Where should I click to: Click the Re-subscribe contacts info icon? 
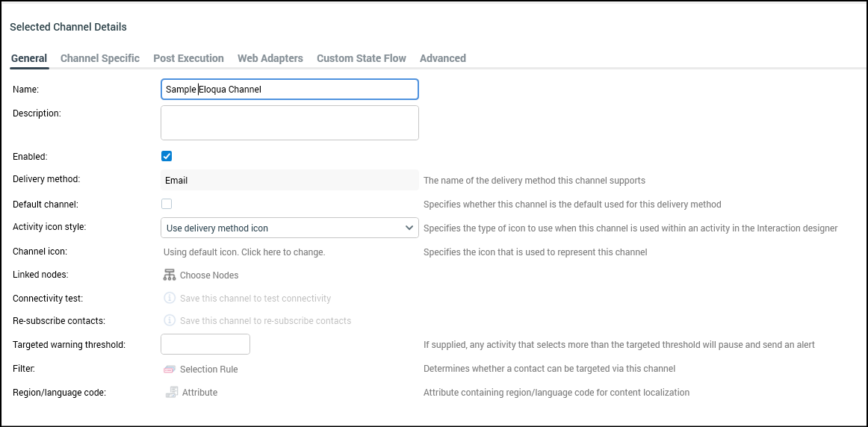pos(169,320)
